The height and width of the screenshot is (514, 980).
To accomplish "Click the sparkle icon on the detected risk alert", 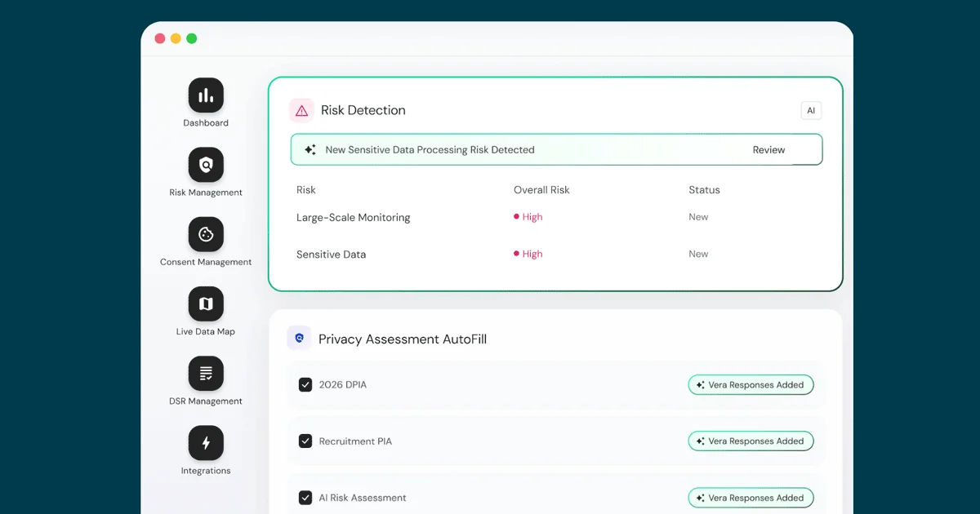I will click(x=309, y=149).
